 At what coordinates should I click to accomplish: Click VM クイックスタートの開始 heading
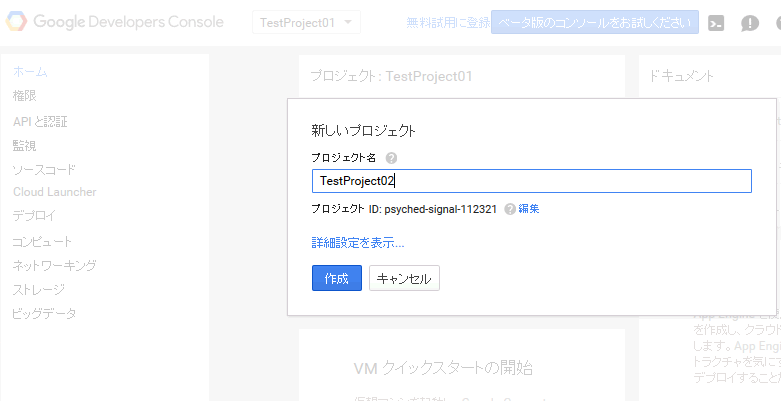click(x=443, y=369)
